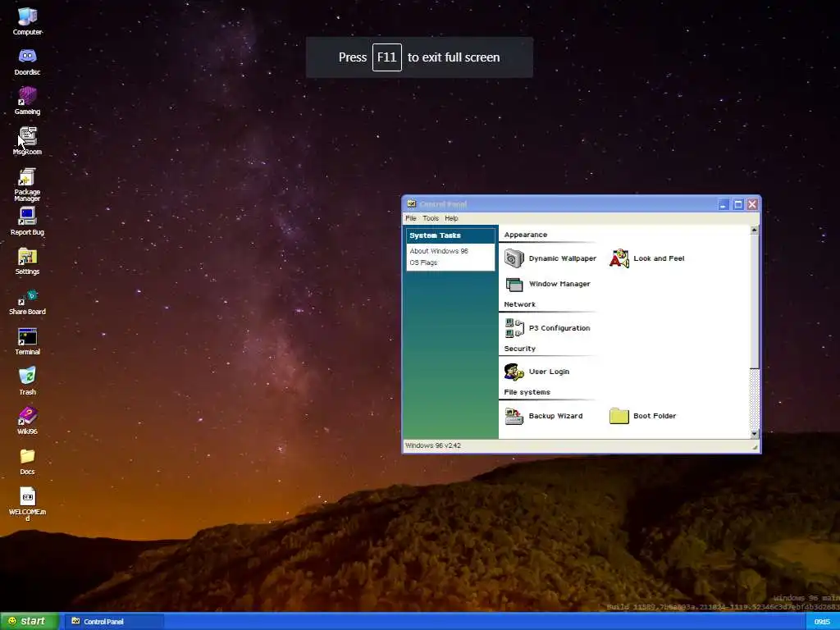840x630 pixels.
Task: Click the Network section heading
Action: click(x=519, y=304)
